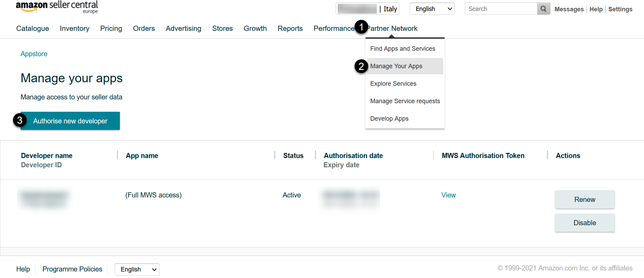The image size is (644, 278).
Task: Open Programme Policies footer link
Action: coord(72,269)
